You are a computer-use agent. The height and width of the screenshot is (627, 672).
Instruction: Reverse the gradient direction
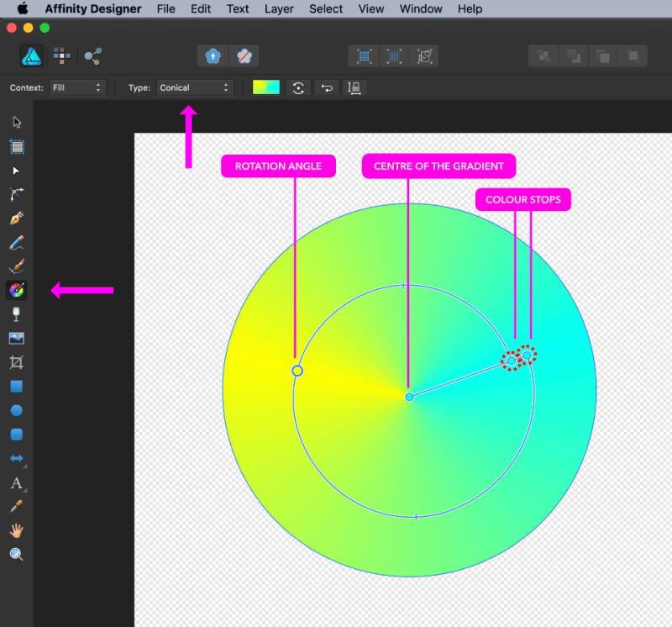coord(326,87)
